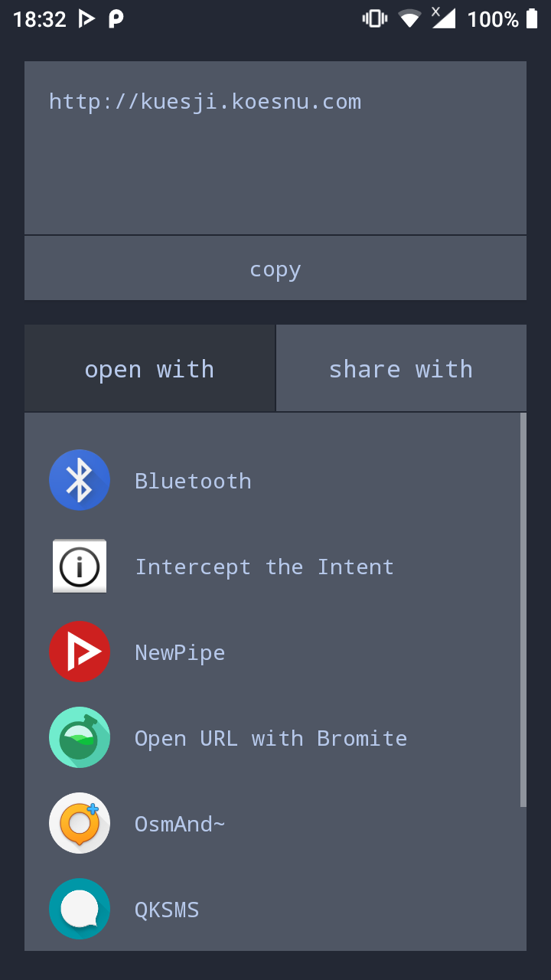Image resolution: width=551 pixels, height=980 pixels.
Task: Click the app list scrollbar
Action: [523, 609]
